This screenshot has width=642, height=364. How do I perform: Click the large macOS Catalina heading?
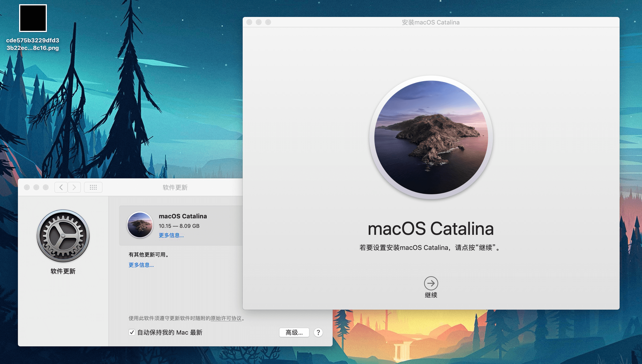pos(431,228)
